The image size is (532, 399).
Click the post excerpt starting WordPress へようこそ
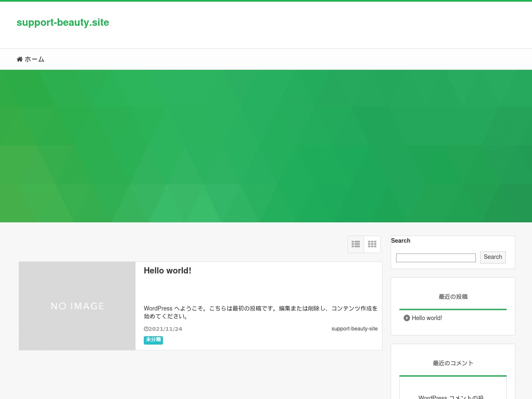point(261,312)
